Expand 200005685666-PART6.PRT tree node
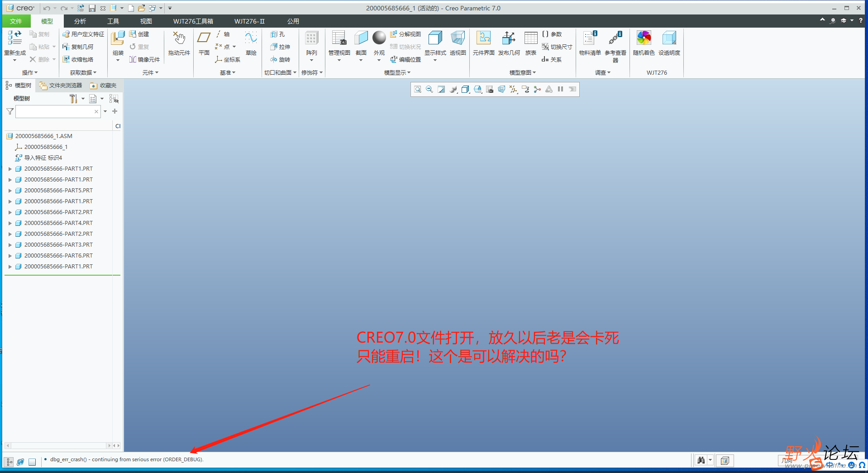Screen dimensions: 868x473 tap(10, 256)
